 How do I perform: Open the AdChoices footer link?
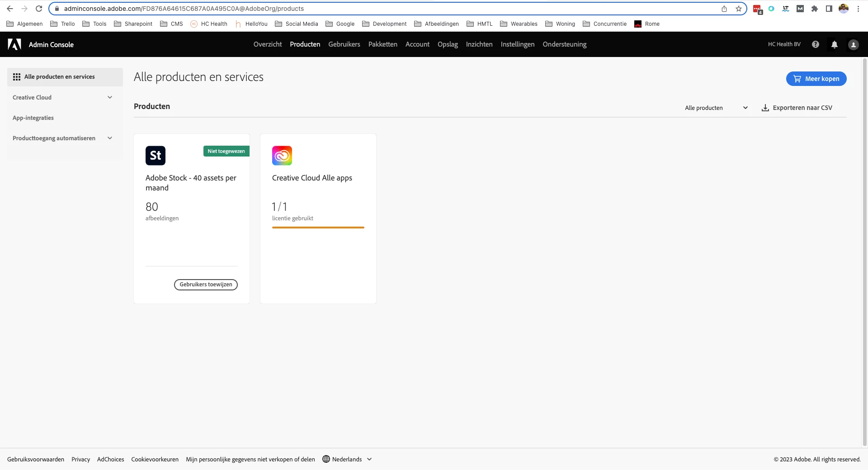[x=111, y=459]
